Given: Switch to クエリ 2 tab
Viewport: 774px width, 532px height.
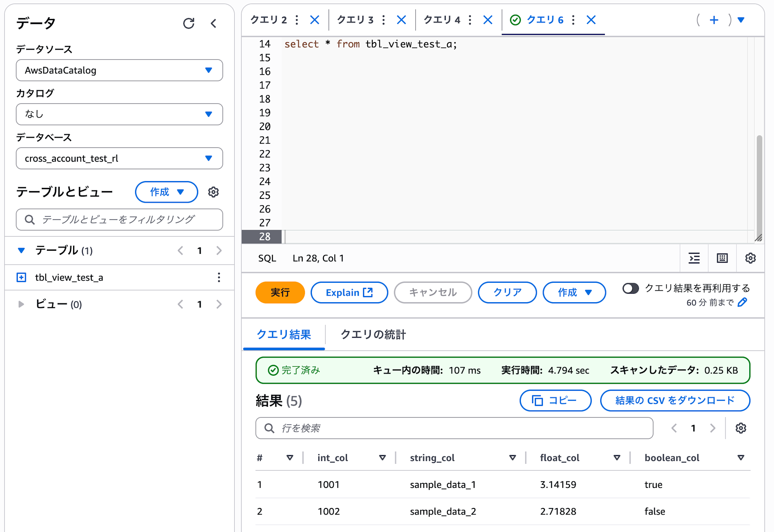Looking at the screenshot, I should [269, 20].
